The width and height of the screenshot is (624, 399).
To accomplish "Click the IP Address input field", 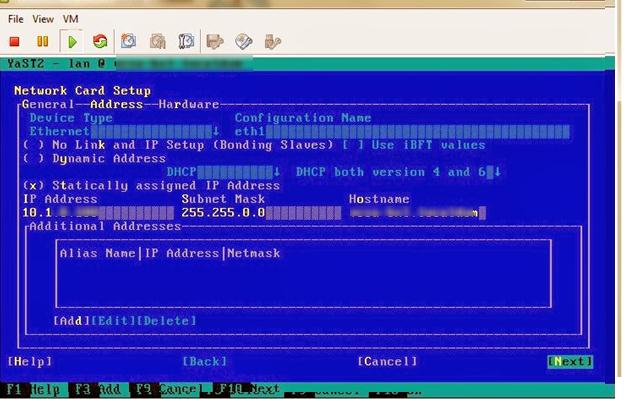I will pyautogui.click(x=98, y=213).
